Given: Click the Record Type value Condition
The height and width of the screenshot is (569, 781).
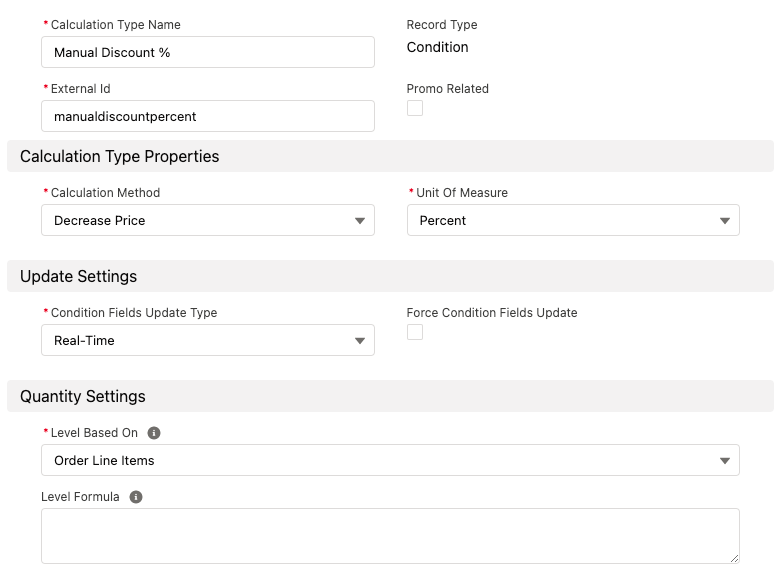Looking at the screenshot, I should click(x=437, y=47).
